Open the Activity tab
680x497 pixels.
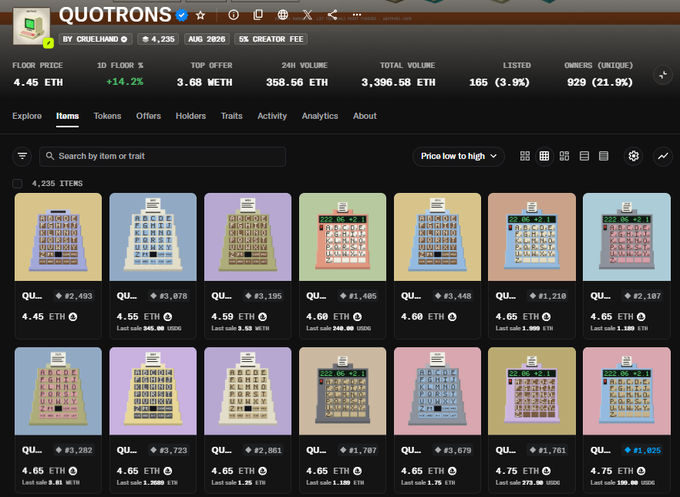tap(272, 116)
